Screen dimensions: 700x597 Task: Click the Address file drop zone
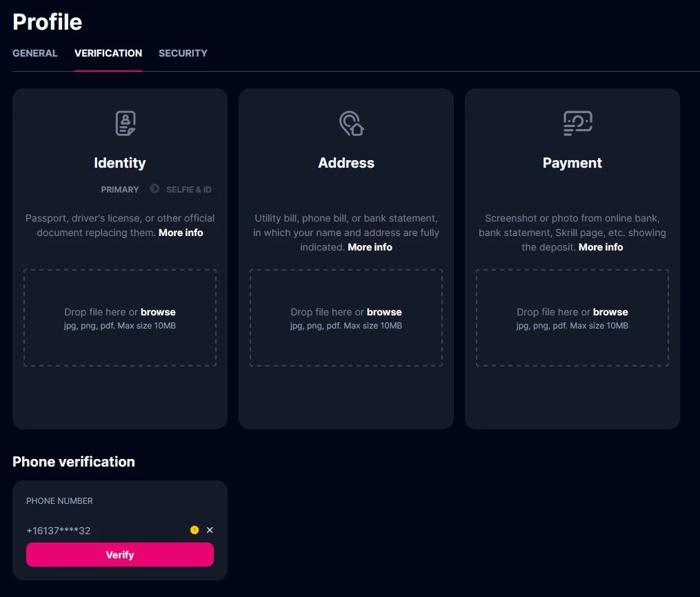coord(346,317)
